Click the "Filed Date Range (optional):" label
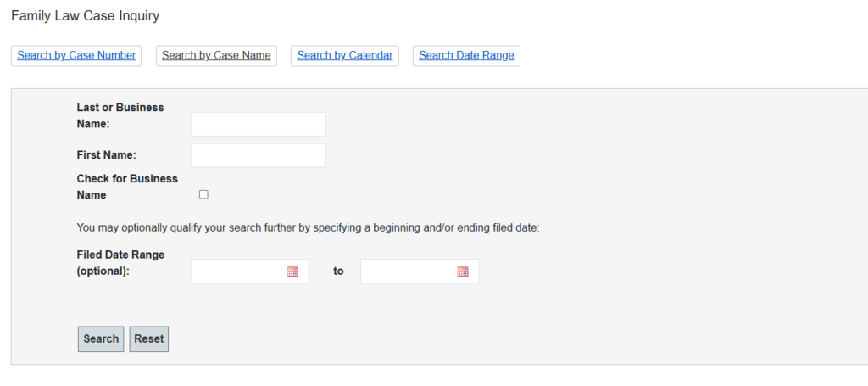Screen dimensions: 868x386 tap(120, 263)
